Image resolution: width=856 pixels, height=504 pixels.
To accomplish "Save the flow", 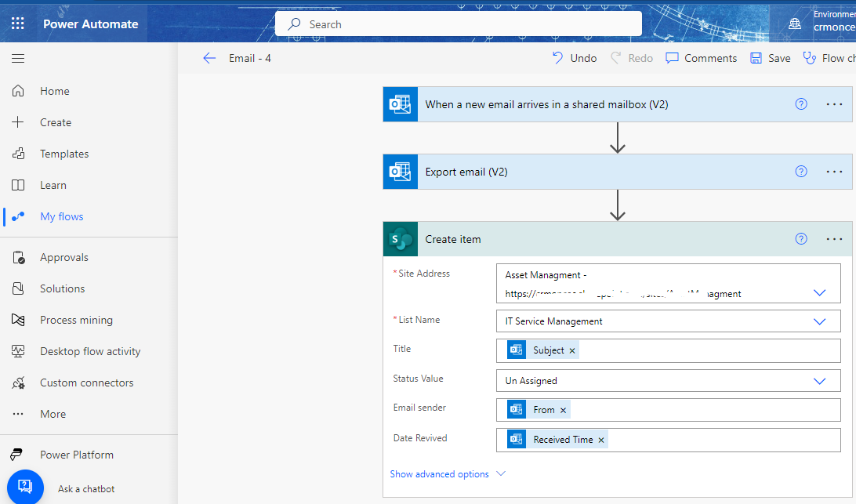I will pos(771,59).
